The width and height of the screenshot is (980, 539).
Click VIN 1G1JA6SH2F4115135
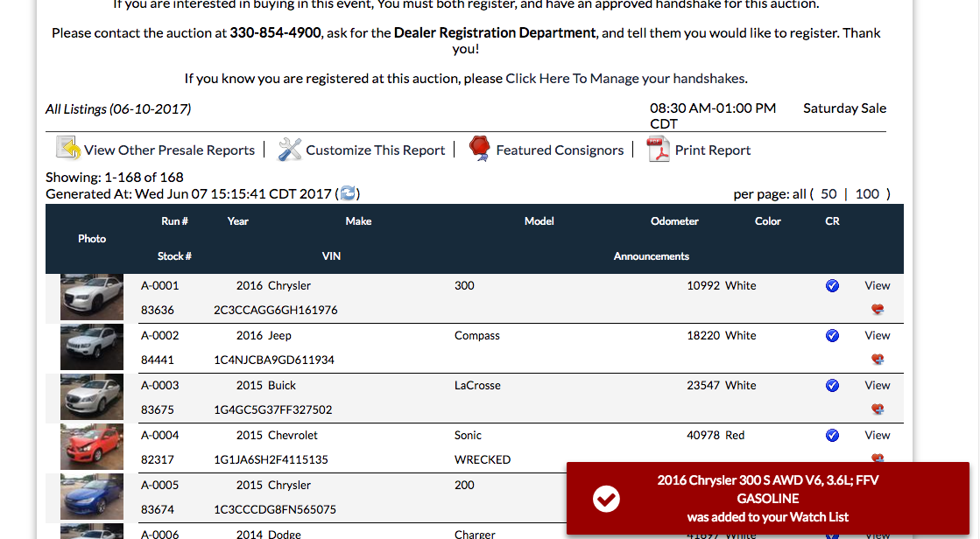(x=271, y=459)
